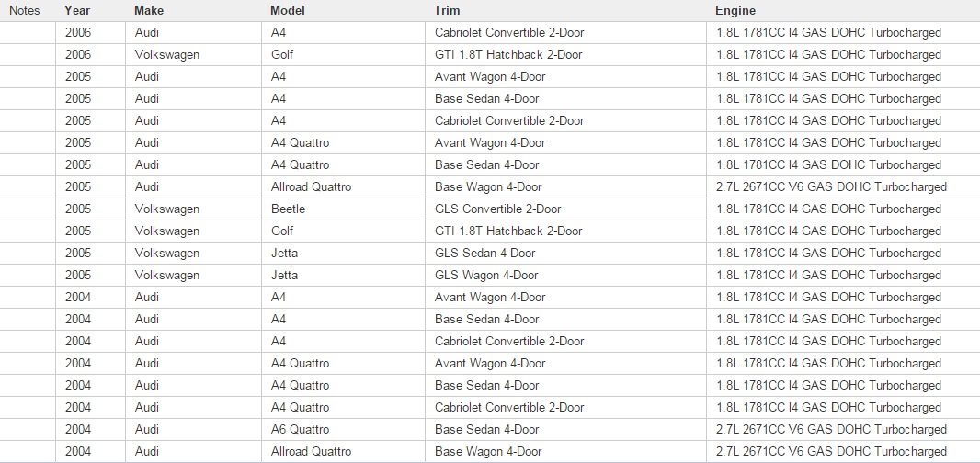Select the A6 Quattro model cell
Viewport: 980px width, 463px height.
point(300,429)
